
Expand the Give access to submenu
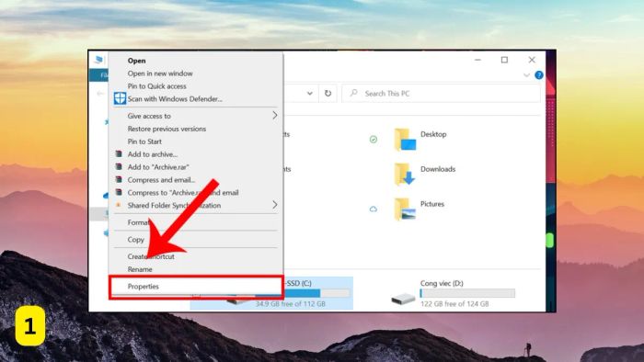[x=275, y=116]
